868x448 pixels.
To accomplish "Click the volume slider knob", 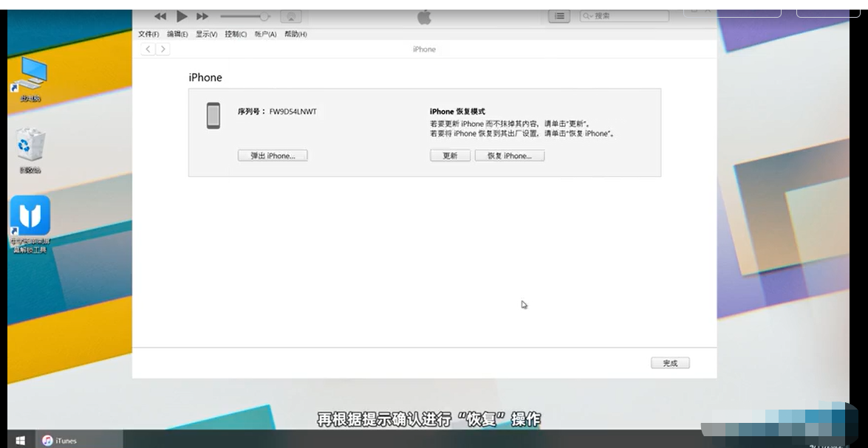I will pos(264,16).
